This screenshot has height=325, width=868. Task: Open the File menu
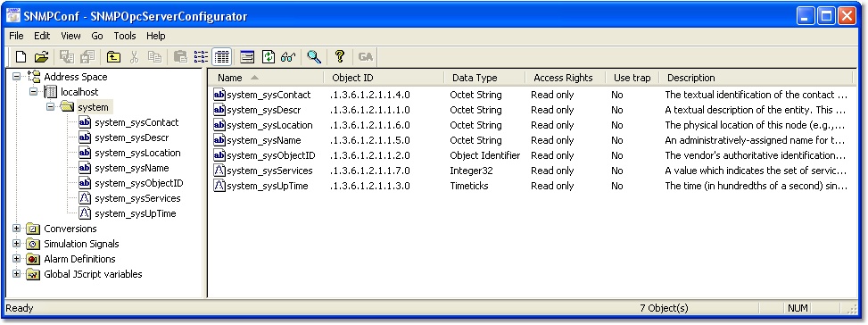tap(17, 36)
